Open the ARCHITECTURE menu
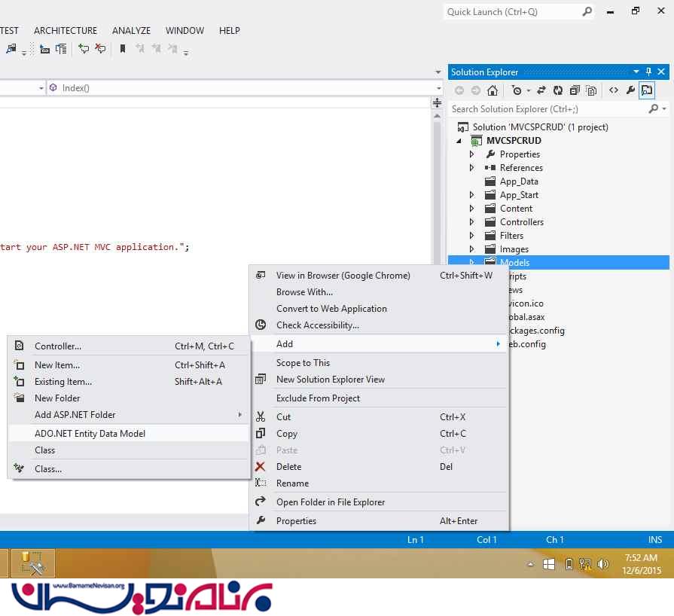The width and height of the screenshot is (674, 616). point(66,31)
